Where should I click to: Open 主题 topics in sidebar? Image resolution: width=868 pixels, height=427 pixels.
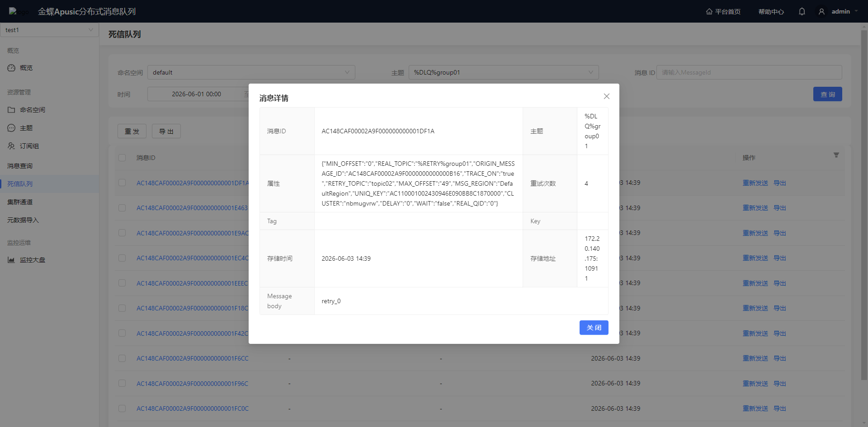(x=26, y=128)
